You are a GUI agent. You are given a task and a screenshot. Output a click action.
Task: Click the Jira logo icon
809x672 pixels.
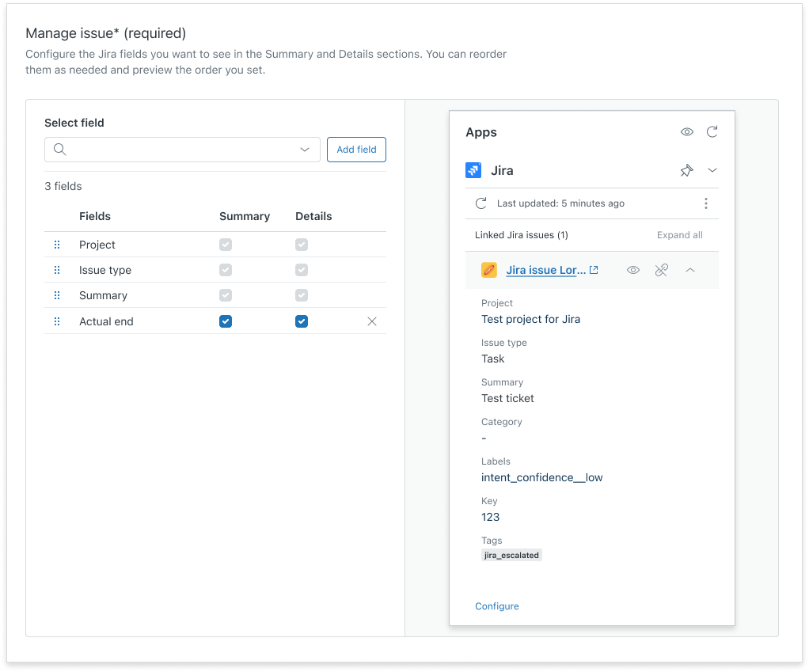(473, 170)
